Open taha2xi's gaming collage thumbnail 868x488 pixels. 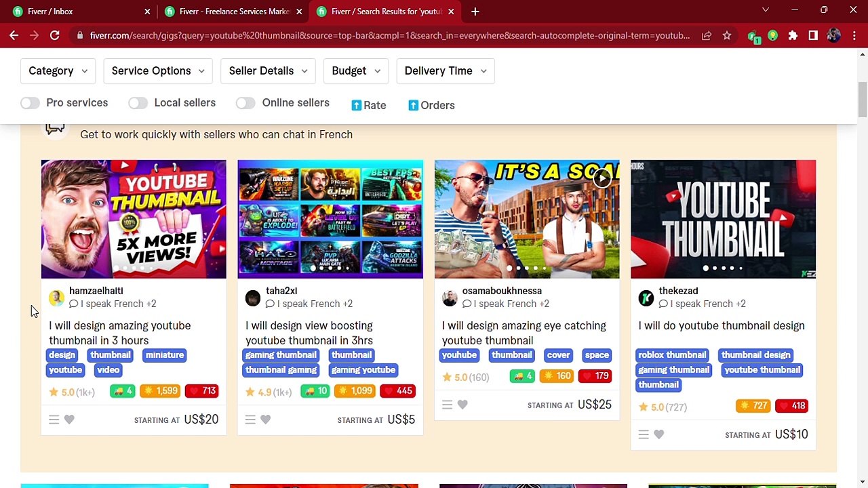coord(330,219)
